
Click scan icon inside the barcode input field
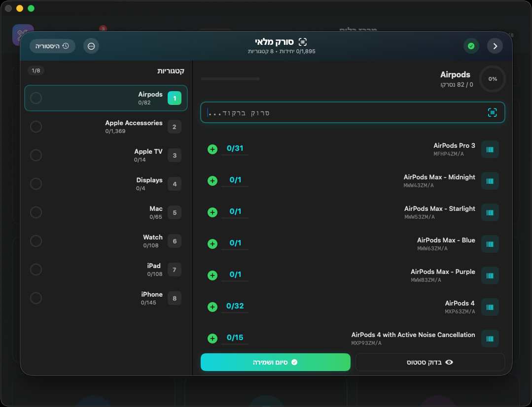pos(492,112)
